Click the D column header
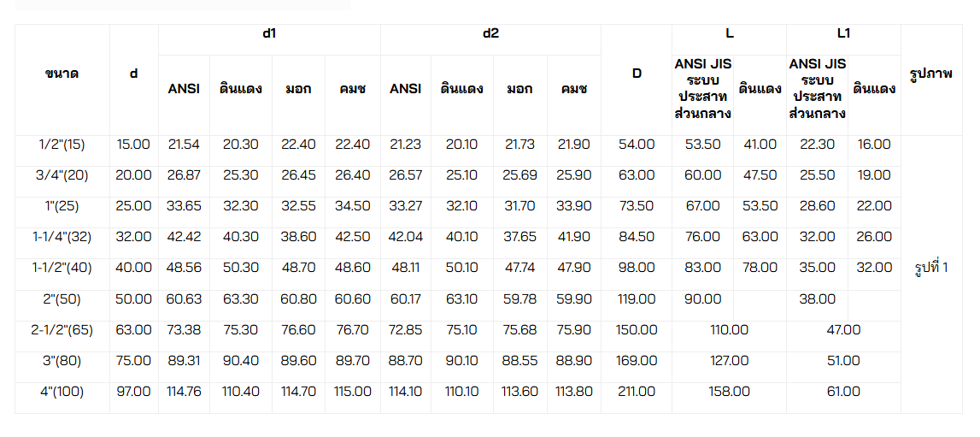 (637, 74)
